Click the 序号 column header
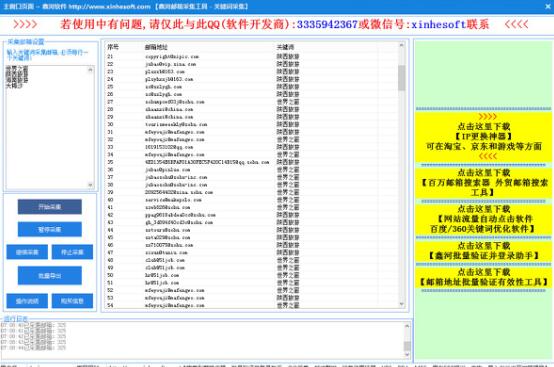This screenshot has height=367, width=554. [x=113, y=47]
